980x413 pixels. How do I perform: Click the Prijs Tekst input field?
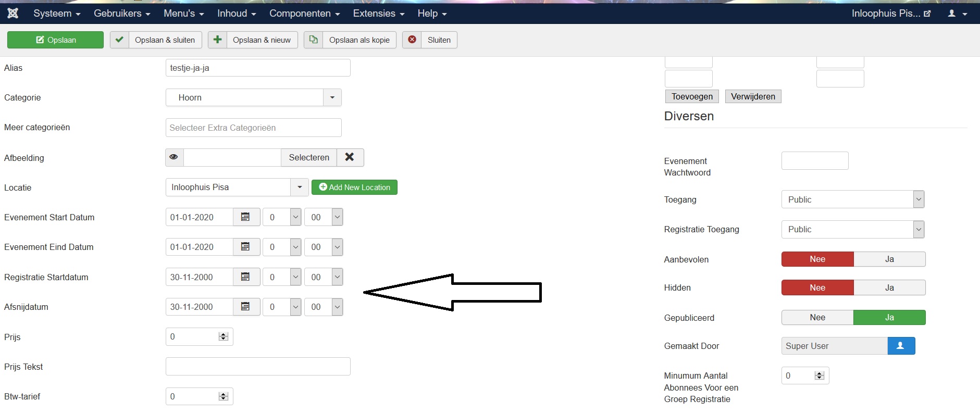[258, 367]
